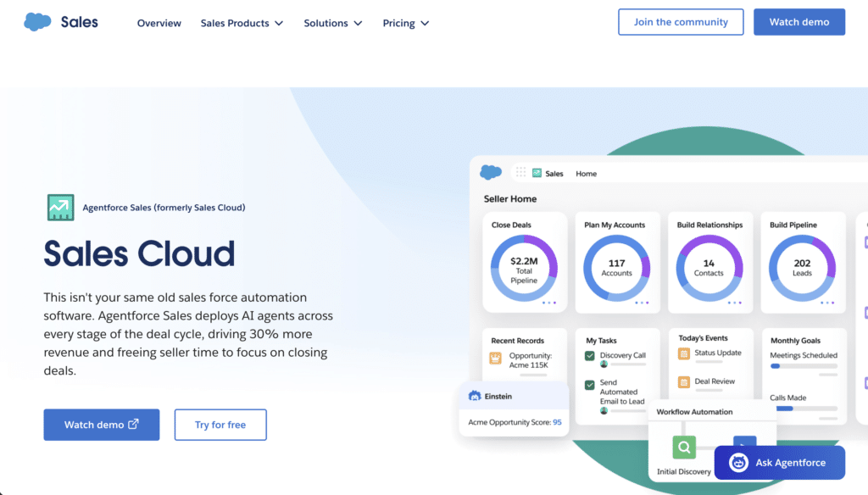
Task: Click the Meetings Scheduled progress bar
Action: (804, 366)
